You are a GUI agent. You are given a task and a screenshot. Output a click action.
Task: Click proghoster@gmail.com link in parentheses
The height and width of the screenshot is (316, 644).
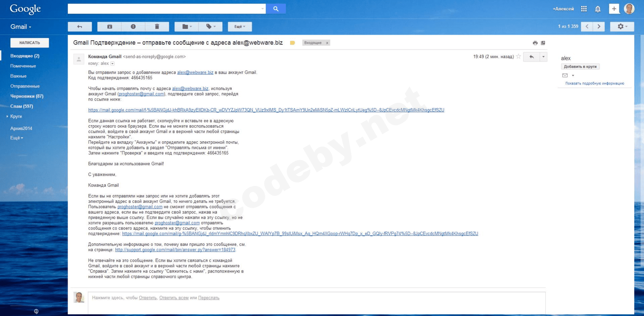pos(141,94)
